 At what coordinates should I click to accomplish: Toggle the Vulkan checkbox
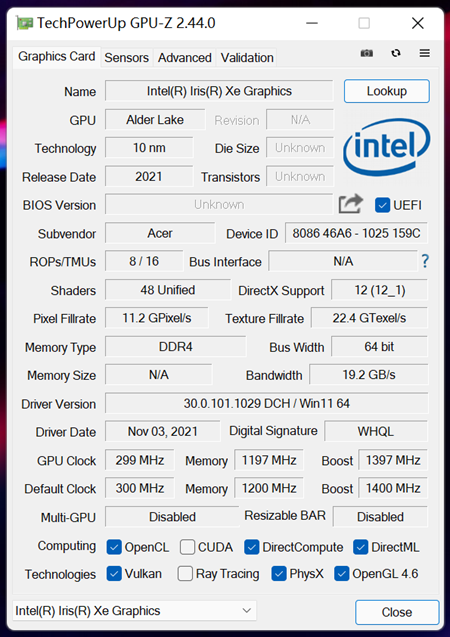click(x=114, y=574)
